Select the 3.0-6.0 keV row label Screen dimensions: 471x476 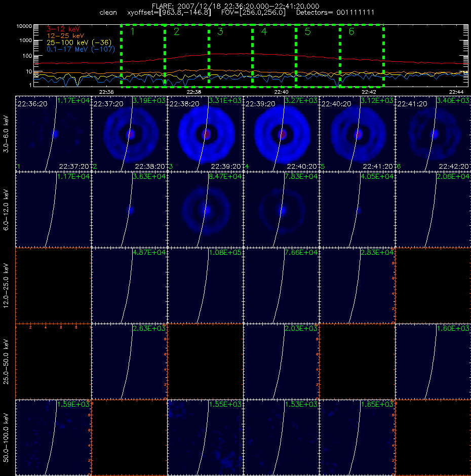6,134
